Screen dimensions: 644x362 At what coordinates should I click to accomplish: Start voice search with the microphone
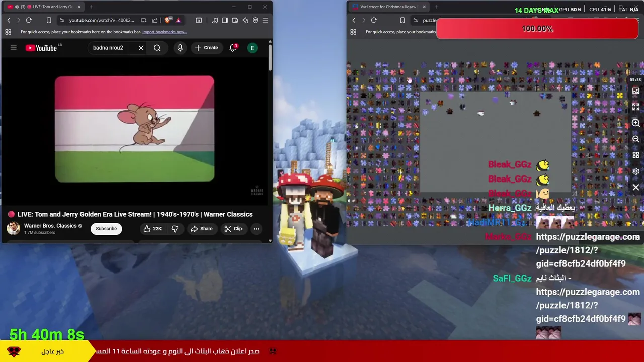[180, 48]
